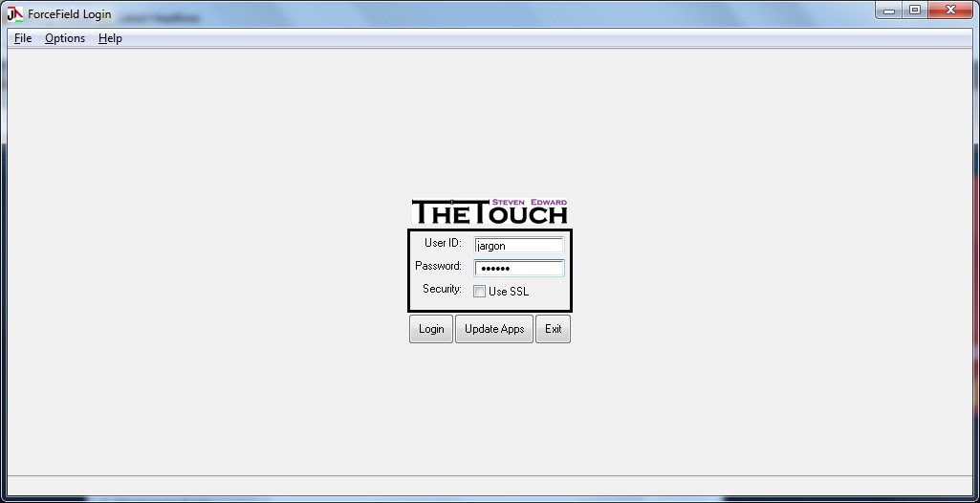Open the Options menu
This screenshot has width=980, height=503.
[65, 38]
